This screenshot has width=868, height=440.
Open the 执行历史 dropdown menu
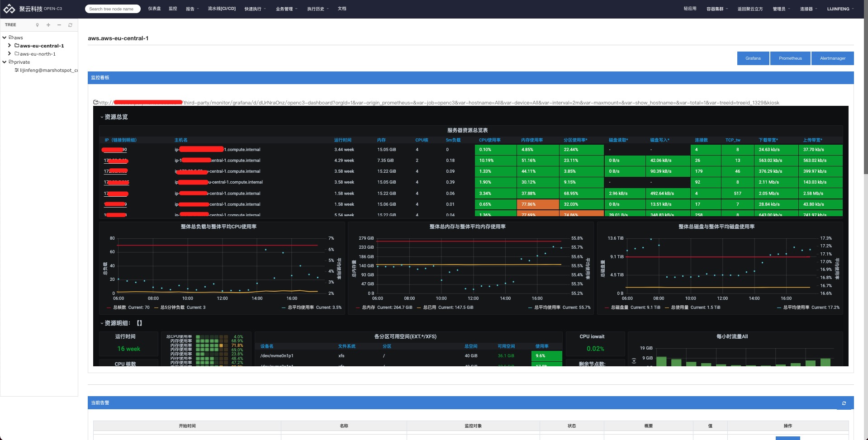(318, 9)
